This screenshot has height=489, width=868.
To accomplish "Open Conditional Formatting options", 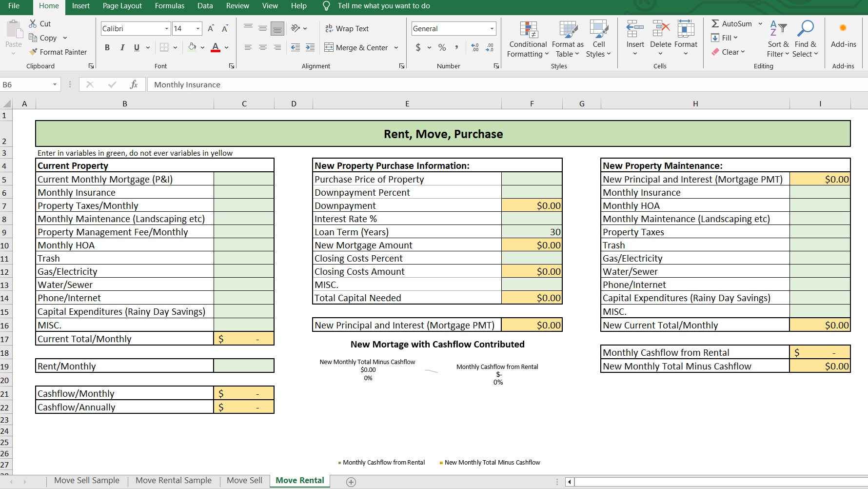I will click(527, 39).
